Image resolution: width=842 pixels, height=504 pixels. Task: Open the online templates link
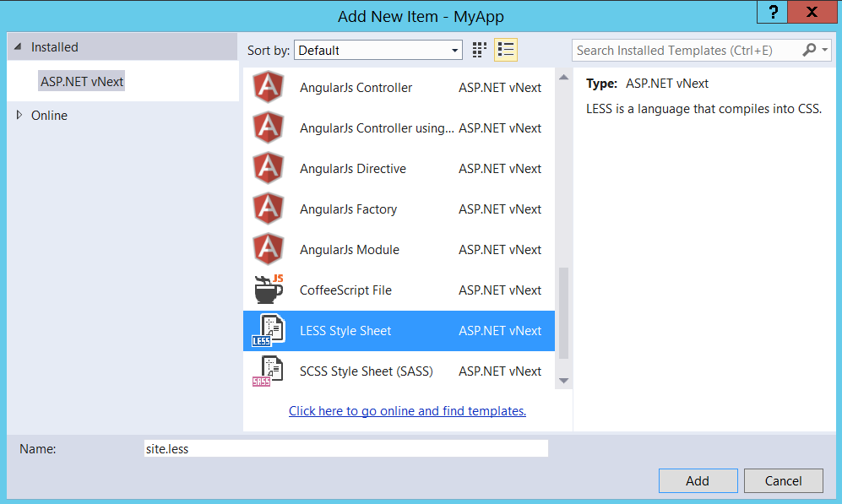(x=407, y=410)
